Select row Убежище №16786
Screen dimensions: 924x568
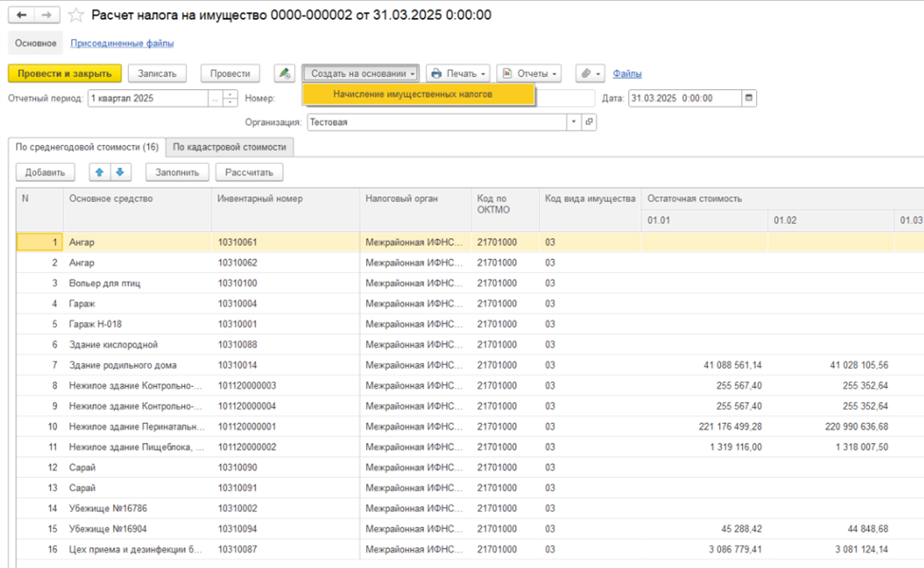(x=471, y=508)
